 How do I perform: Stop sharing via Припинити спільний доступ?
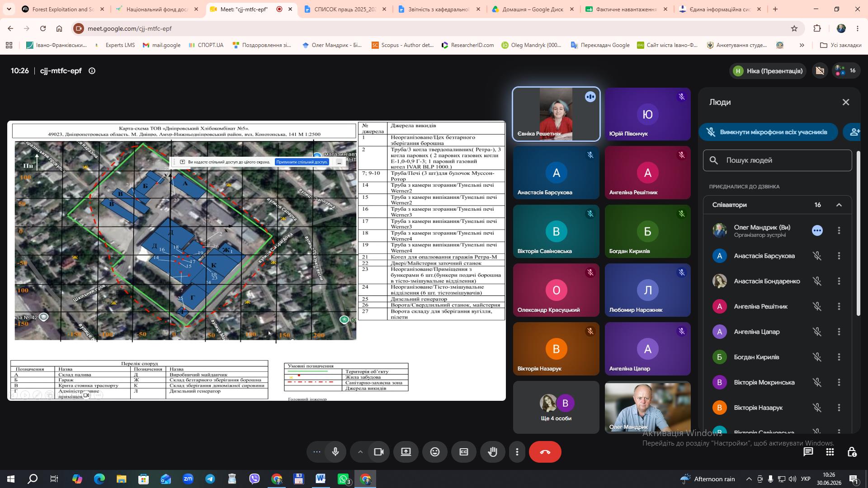click(x=302, y=162)
